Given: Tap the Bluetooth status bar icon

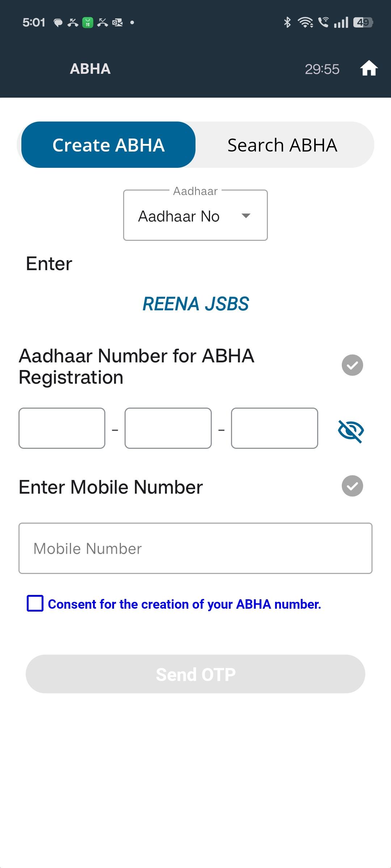Looking at the screenshot, I should tap(287, 22).
